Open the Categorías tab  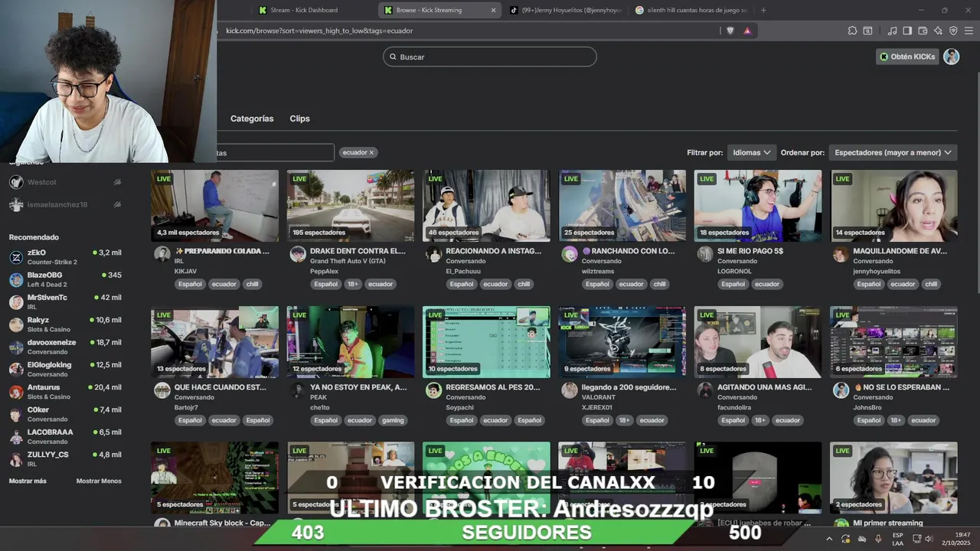252,119
